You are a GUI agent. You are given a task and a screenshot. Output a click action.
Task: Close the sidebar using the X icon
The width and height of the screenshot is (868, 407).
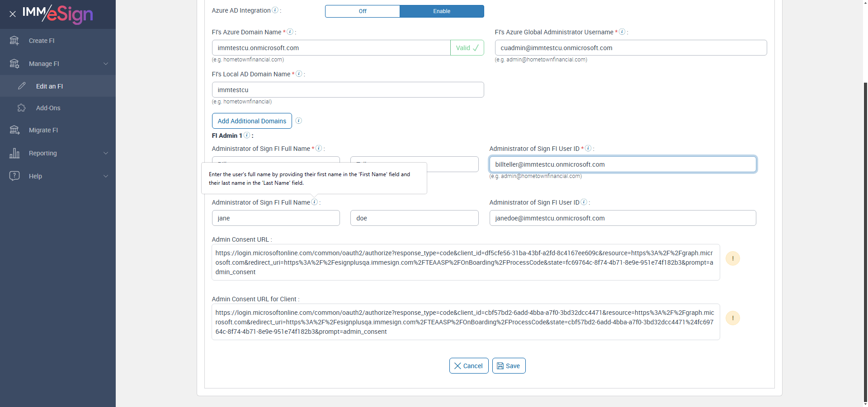(13, 14)
